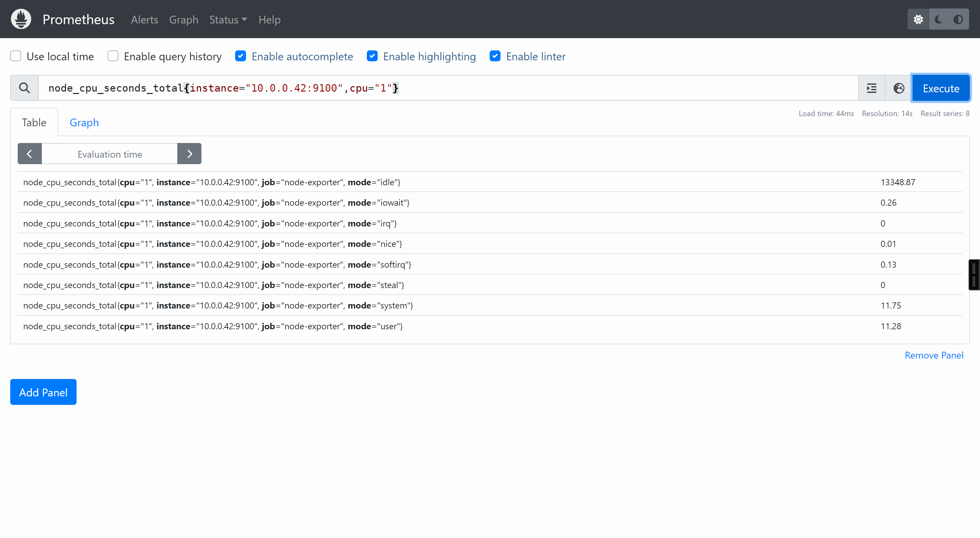The height and width of the screenshot is (538, 980).
Task: Step evaluation time backward
Action: [29, 154]
